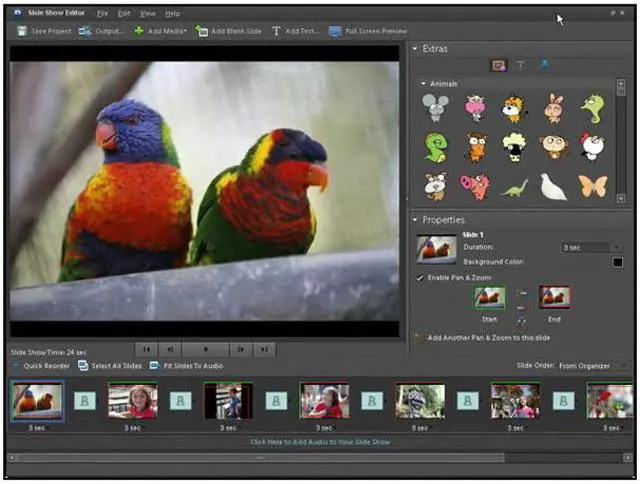Open the Output options

[x=100, y=31]
